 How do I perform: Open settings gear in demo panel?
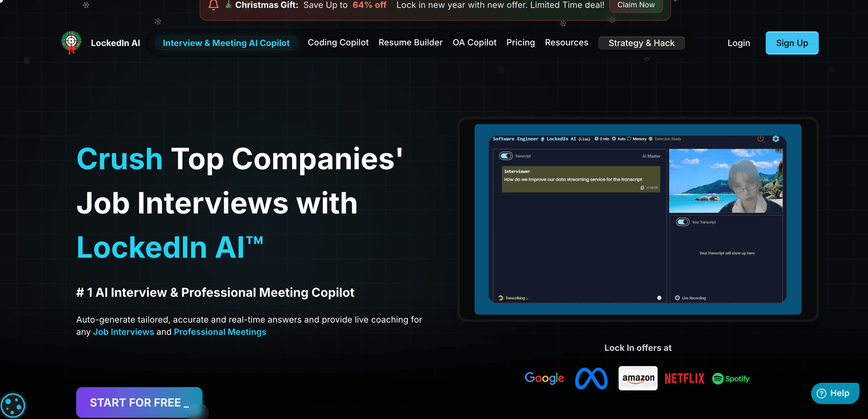pyautogui.click(x=776, y=139)
